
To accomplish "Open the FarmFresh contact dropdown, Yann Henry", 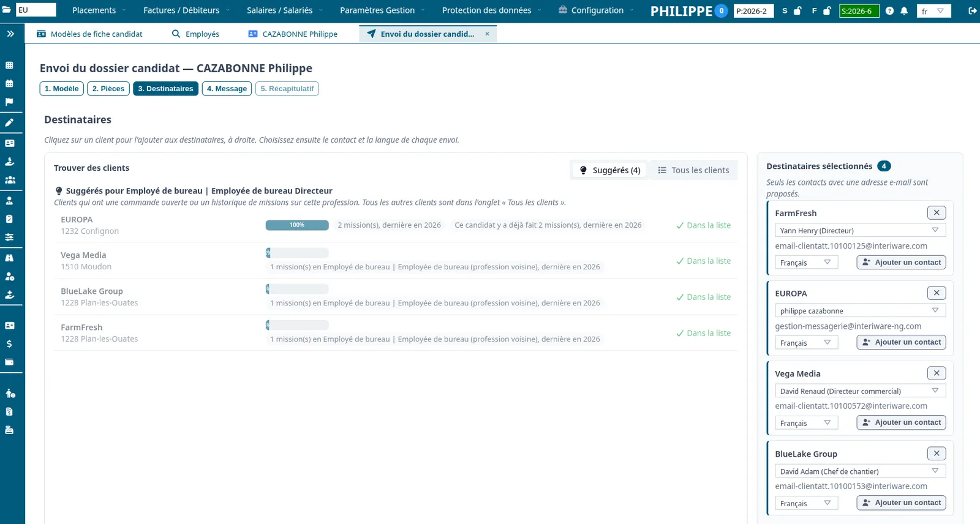I will [x=860, y=230].
